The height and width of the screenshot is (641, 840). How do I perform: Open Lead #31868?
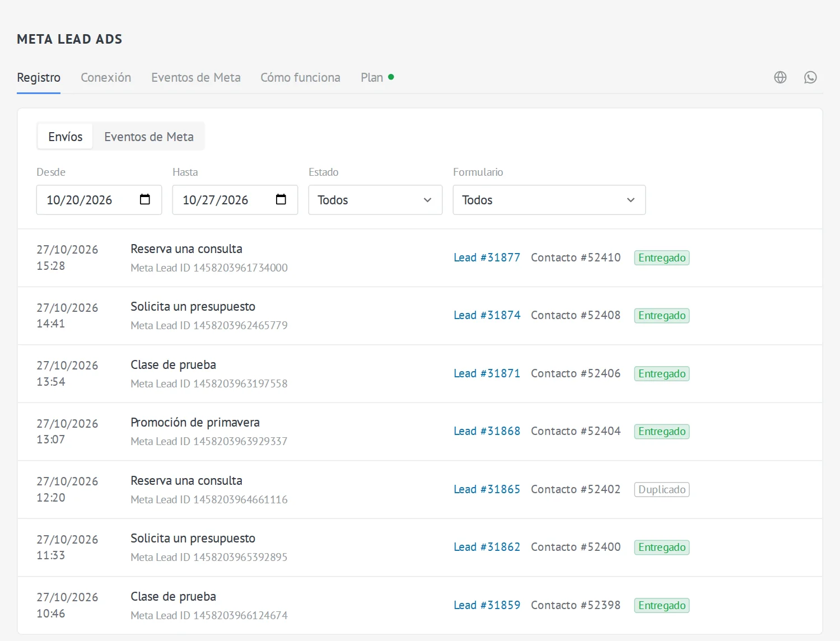pyautogui.click(x=487, y=431)
